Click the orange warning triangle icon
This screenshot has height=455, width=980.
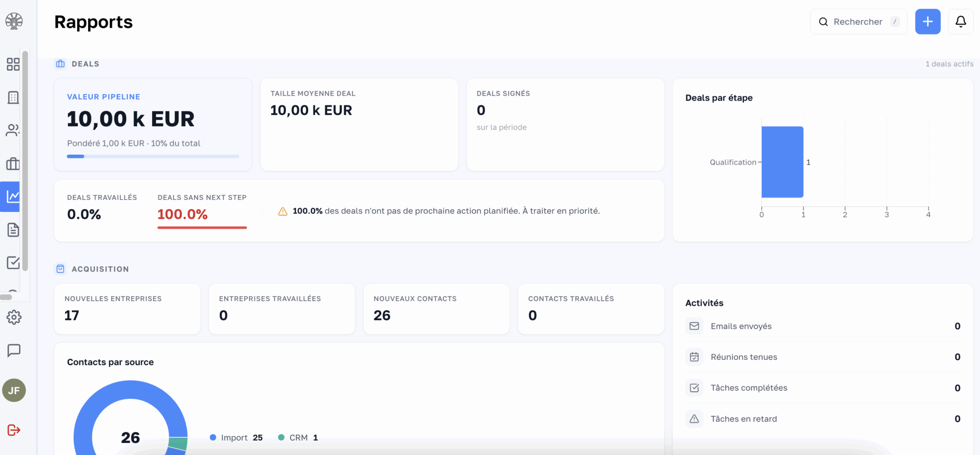click(283, 211)
